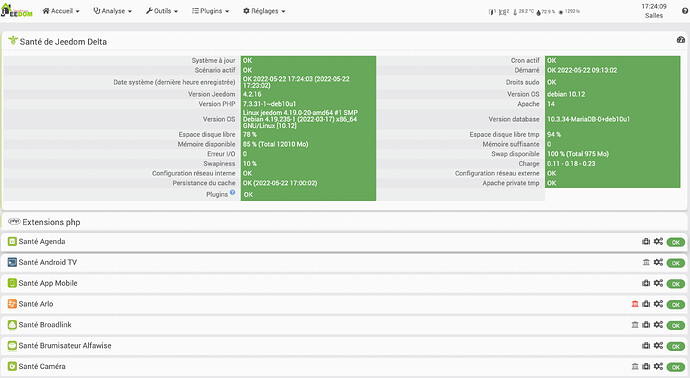Click the battery-like icon on Santé Agenda row

[646, 242]
